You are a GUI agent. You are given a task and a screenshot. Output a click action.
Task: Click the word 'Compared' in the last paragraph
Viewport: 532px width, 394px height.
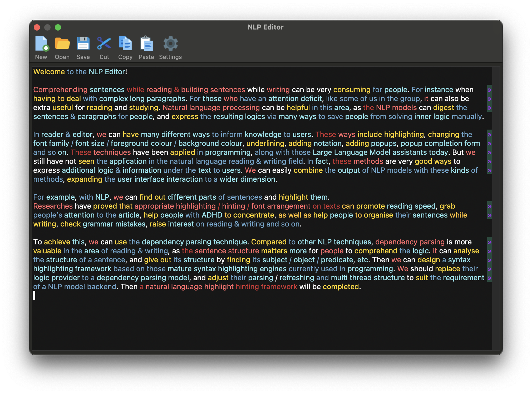coord(269,242)
